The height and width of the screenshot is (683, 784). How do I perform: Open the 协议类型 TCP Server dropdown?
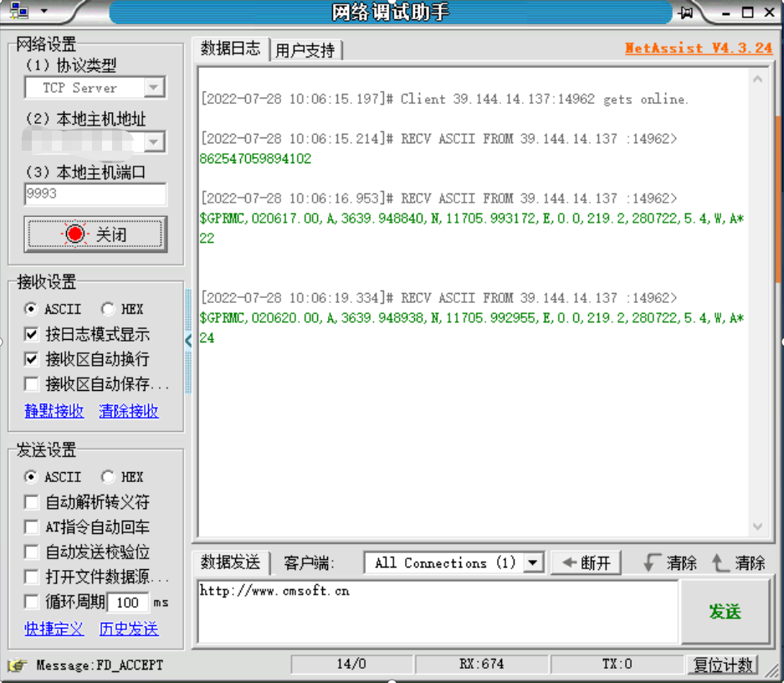point(153,88)
